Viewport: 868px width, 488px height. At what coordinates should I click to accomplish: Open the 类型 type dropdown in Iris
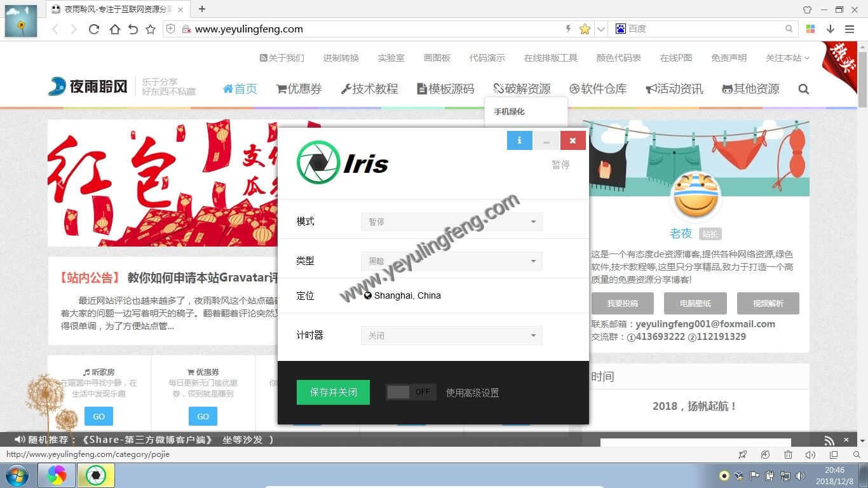(451, 261)
